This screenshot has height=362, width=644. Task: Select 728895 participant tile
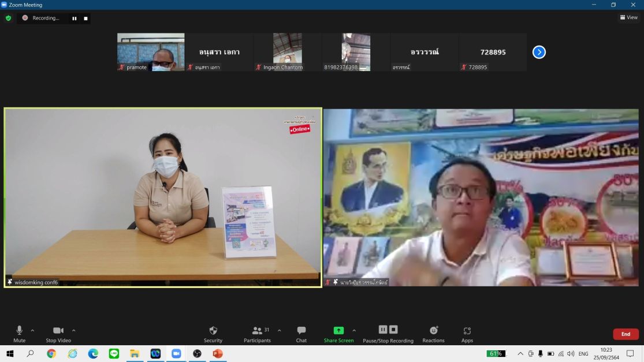coord(493,52)
